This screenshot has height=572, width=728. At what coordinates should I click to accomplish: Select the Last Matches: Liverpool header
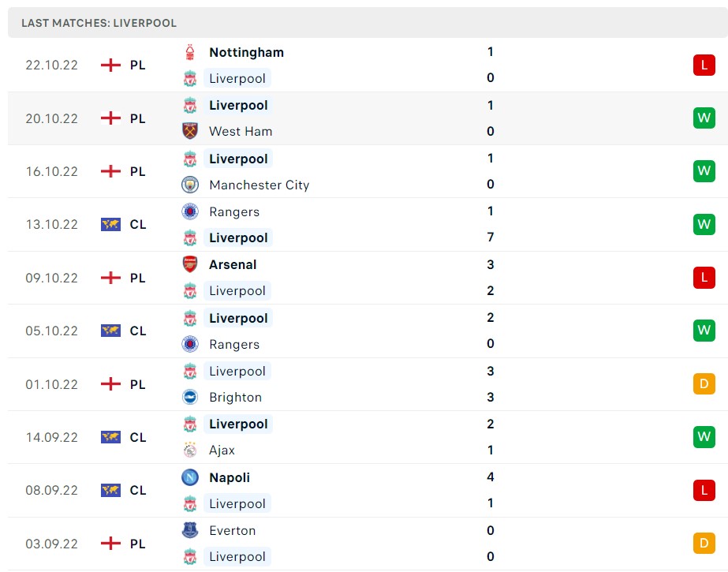[99, 23]
